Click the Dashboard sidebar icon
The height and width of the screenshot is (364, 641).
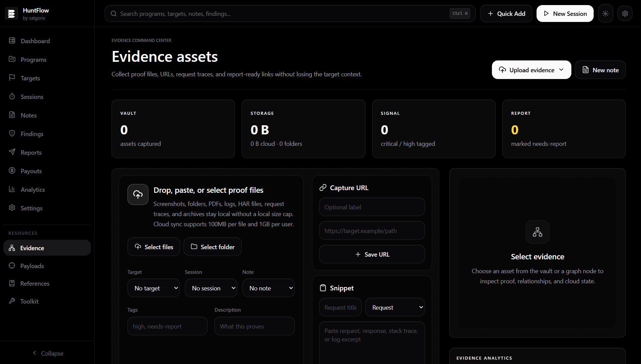(x=12, y=41)
